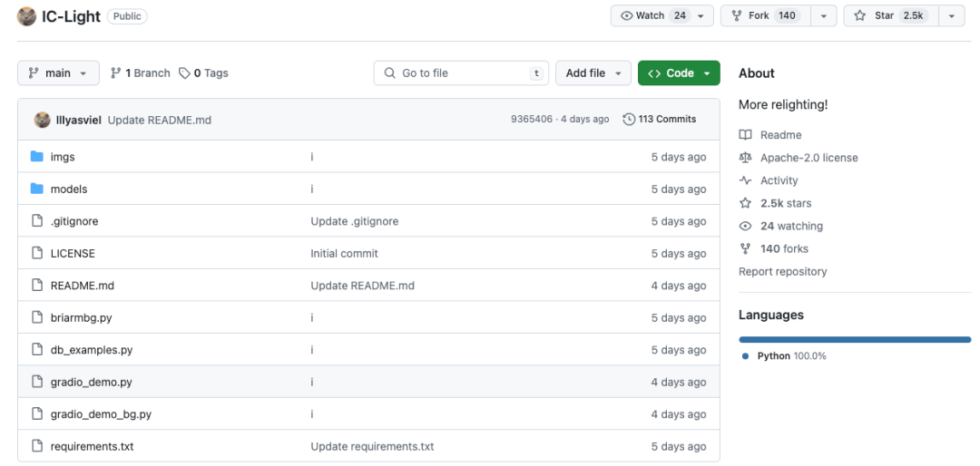The width and height of the screenshot is (980, 466).
Task: Star the repository
Action: 889,15
